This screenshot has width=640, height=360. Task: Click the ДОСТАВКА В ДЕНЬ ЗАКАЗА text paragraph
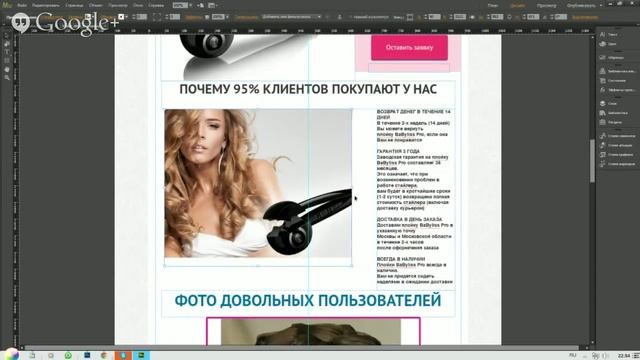coord(415,233)
